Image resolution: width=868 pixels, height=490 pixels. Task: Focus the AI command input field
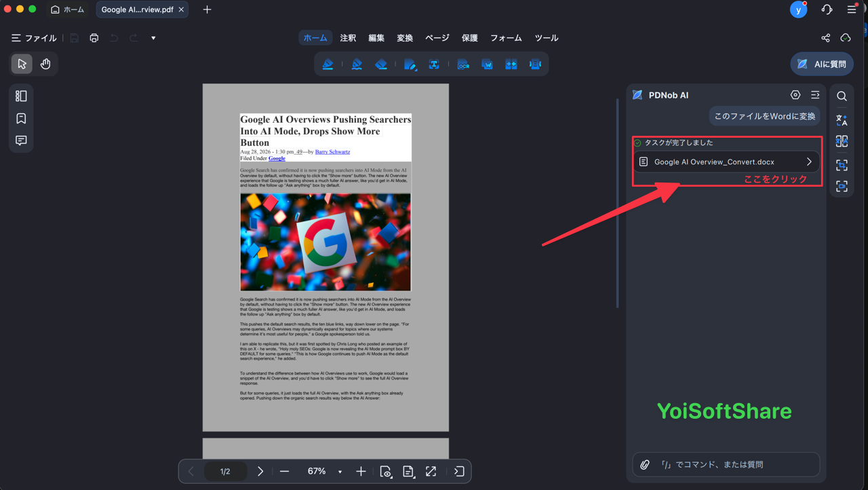click(726, 465)
